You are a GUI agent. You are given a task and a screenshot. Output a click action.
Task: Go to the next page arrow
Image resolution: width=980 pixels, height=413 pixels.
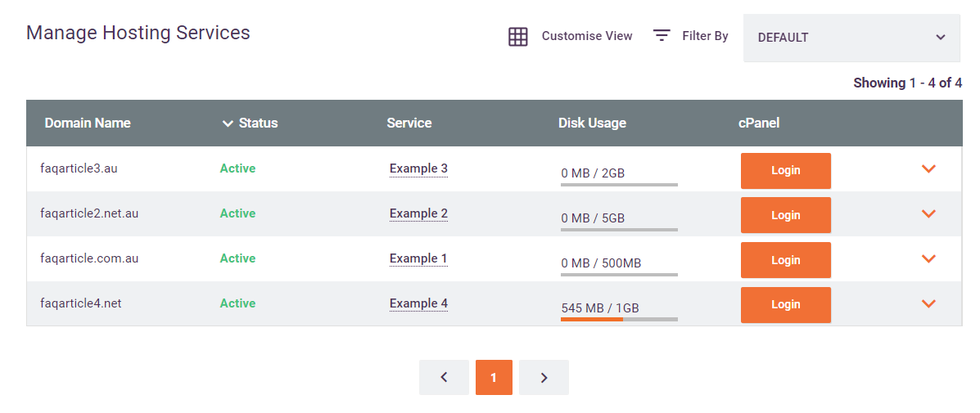point(544,378)
